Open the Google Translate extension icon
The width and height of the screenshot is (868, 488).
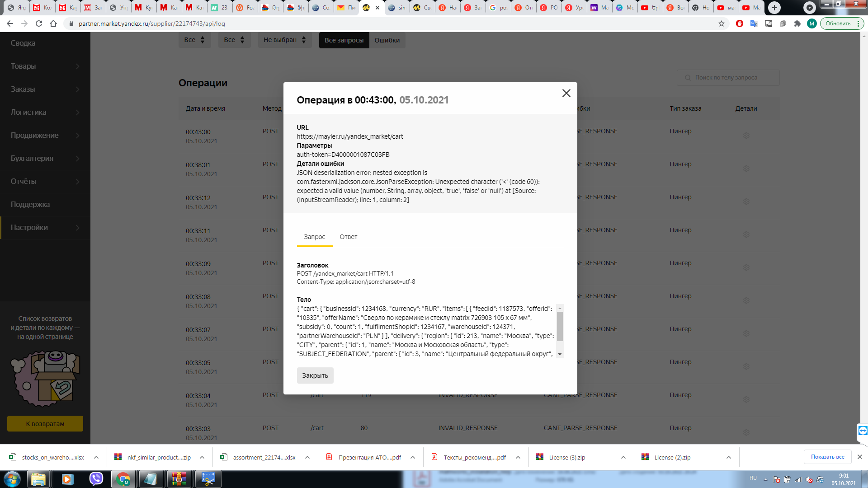coord(754,23)
